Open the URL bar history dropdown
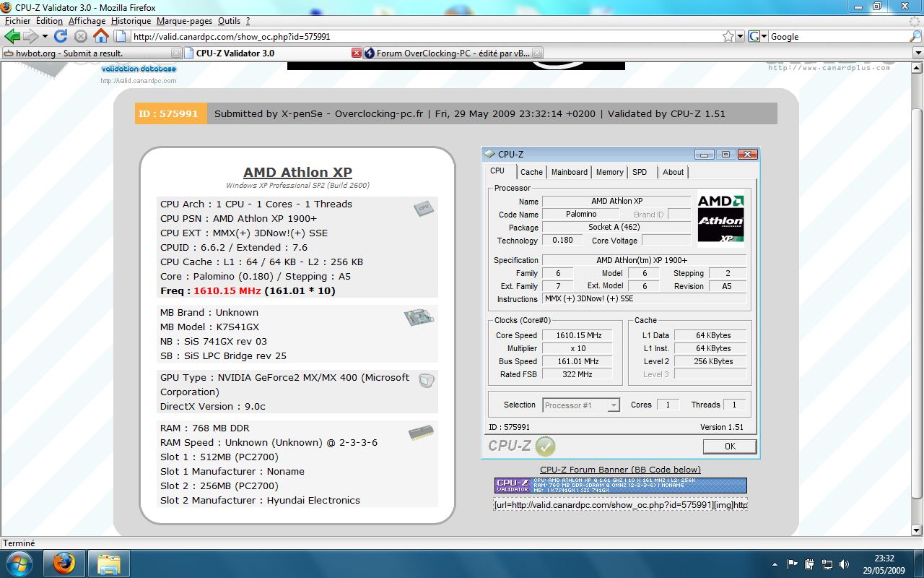This screenshot has width=924, height=578. coord(740,36)
